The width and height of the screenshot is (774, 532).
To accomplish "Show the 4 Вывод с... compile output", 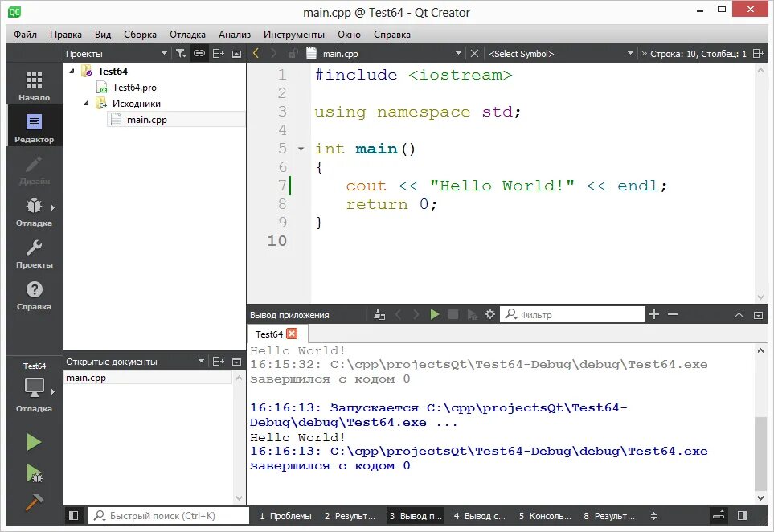I will tap(479, 516).
